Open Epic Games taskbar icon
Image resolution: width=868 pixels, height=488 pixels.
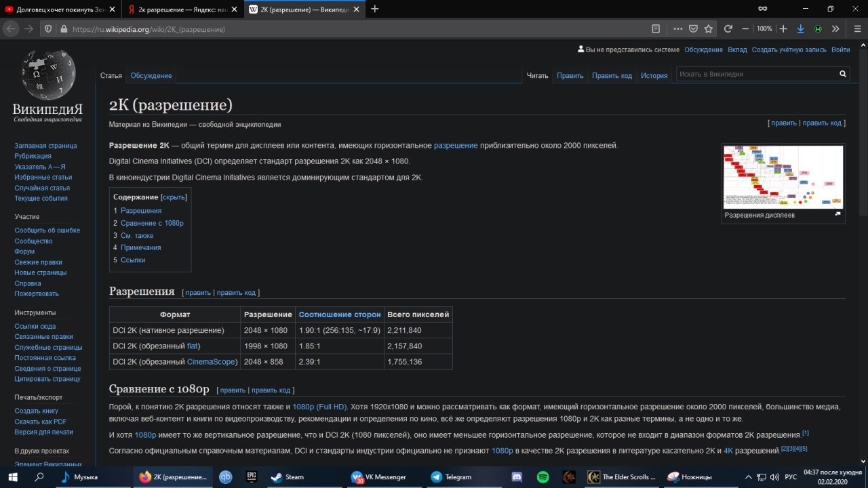click(251, 477)
